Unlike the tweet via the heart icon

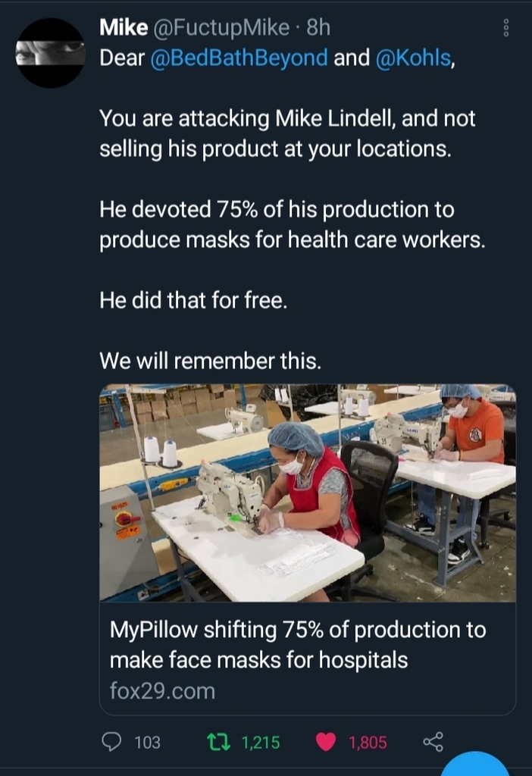326,742
